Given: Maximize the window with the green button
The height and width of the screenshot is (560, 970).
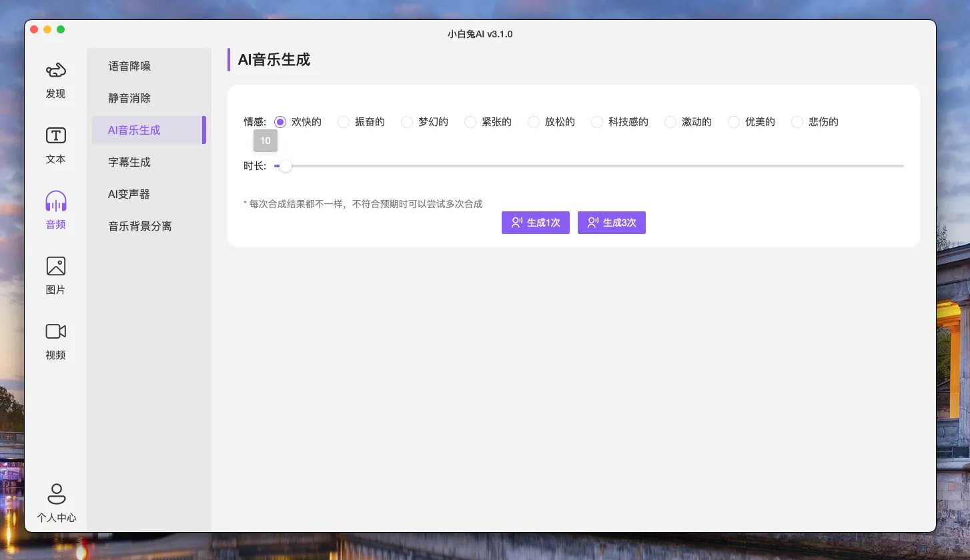Looking at the screenshot, I should [61, 29].
